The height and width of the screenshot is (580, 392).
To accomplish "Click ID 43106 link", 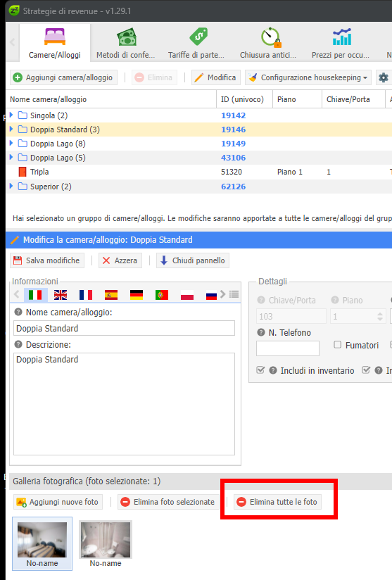I will pos(234,158).
